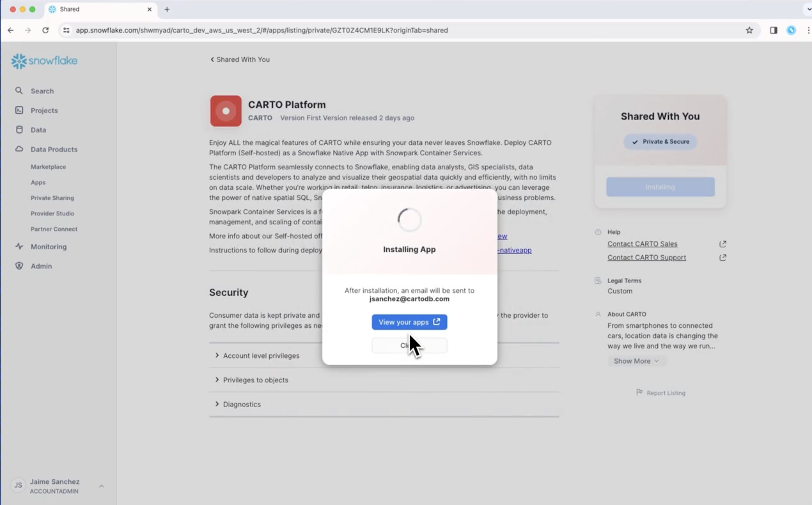
Task: Bookmark this page with the star icon
Action: tap(749, 30)
